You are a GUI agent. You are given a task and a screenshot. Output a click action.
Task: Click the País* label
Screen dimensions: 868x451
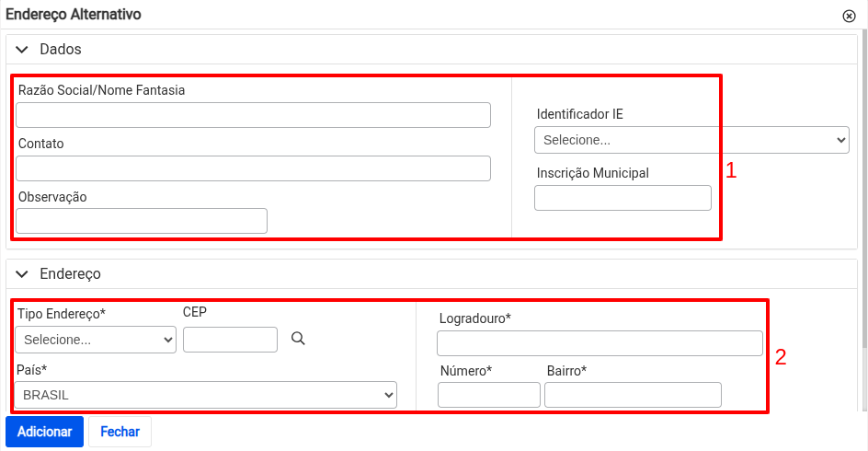point(32,370)
